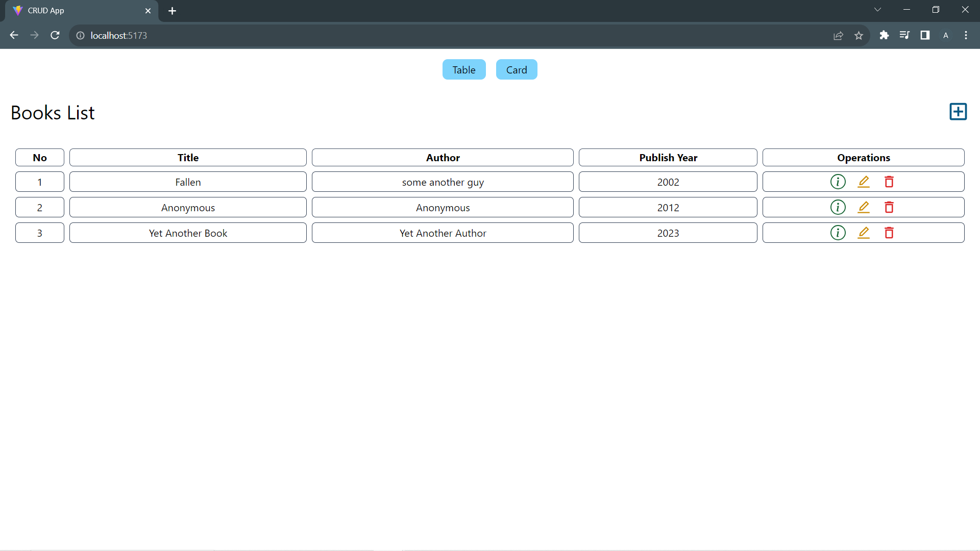Select the CRUD App tab
The image size is (980, 551).
(x=77, y=10)
